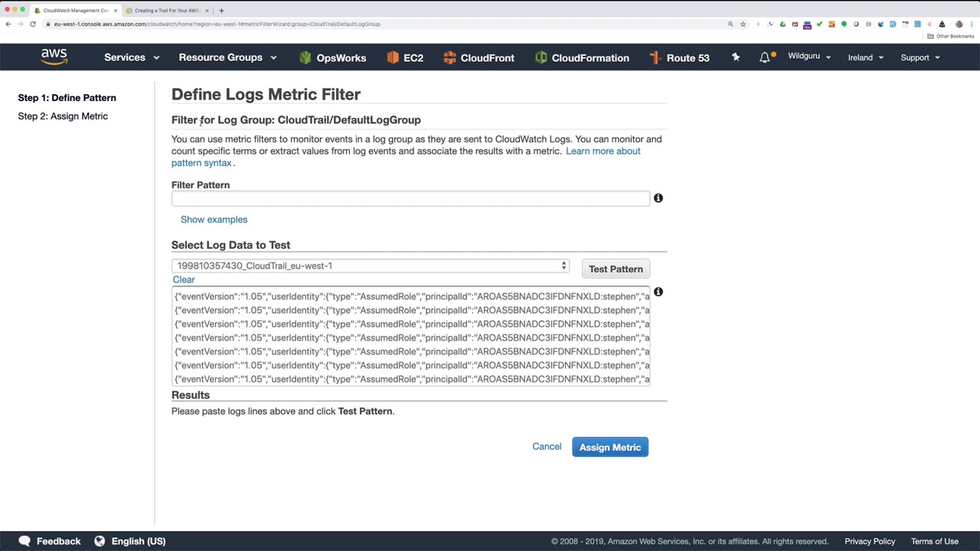The height and width of the screenshot is (551, 980).
Task: Open the EC2 service shortcut
Action: 405,57
